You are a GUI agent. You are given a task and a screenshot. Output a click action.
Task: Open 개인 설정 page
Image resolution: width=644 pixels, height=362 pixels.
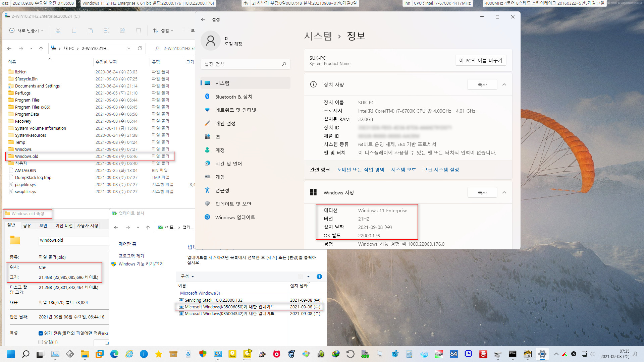pyautogui.click(x=246, y=123)
